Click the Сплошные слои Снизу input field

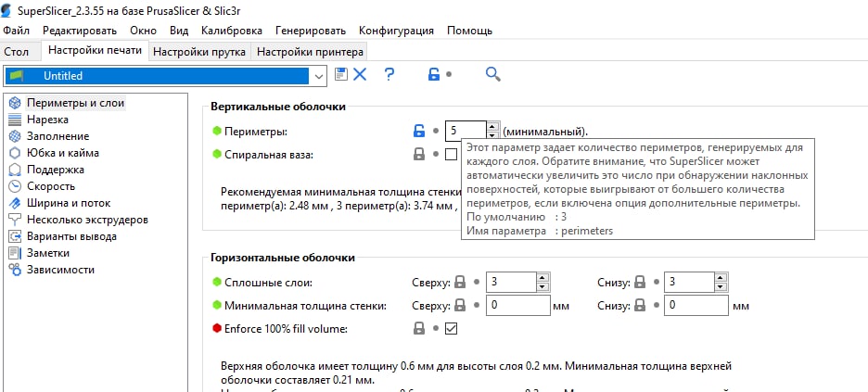click(689, 282)
